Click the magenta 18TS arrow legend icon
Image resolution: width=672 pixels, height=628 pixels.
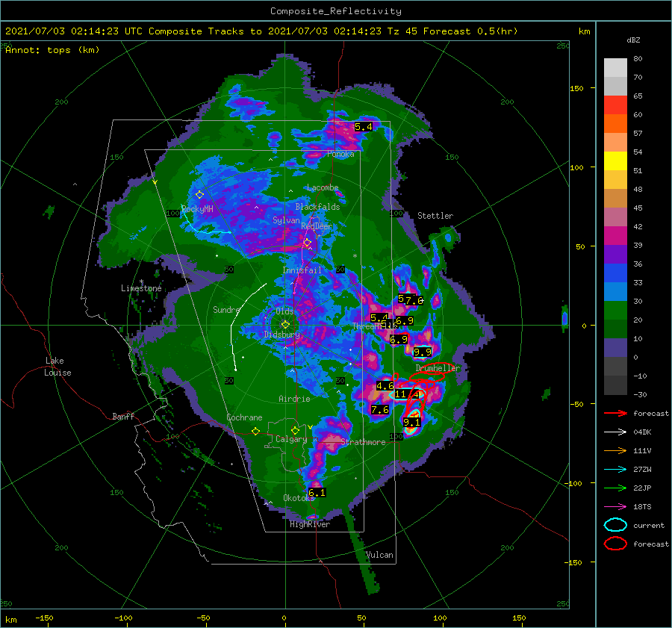(x=615, y=507)
